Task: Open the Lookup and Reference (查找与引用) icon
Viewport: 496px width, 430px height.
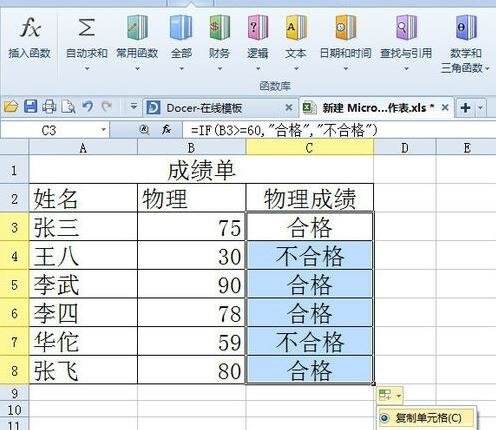Action: coord(406,27)
